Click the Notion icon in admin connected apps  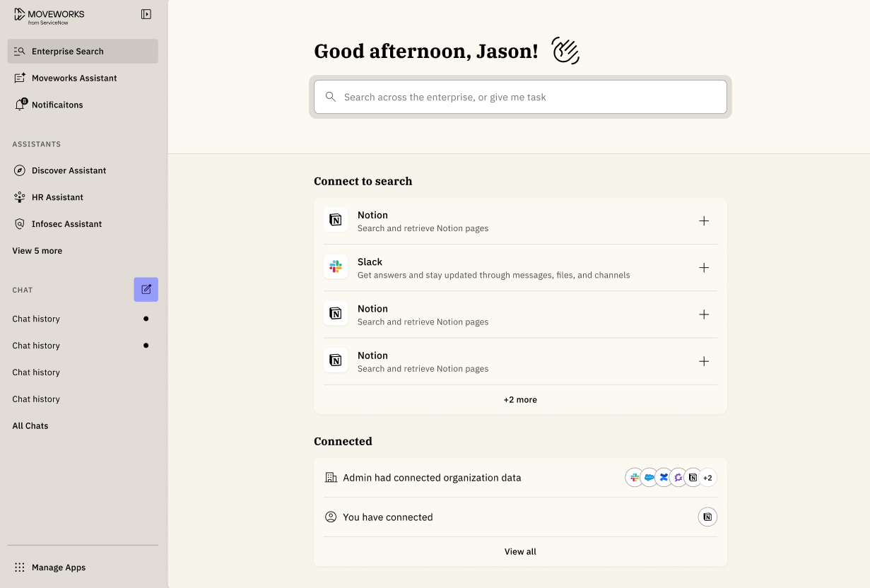click(693, 478)
